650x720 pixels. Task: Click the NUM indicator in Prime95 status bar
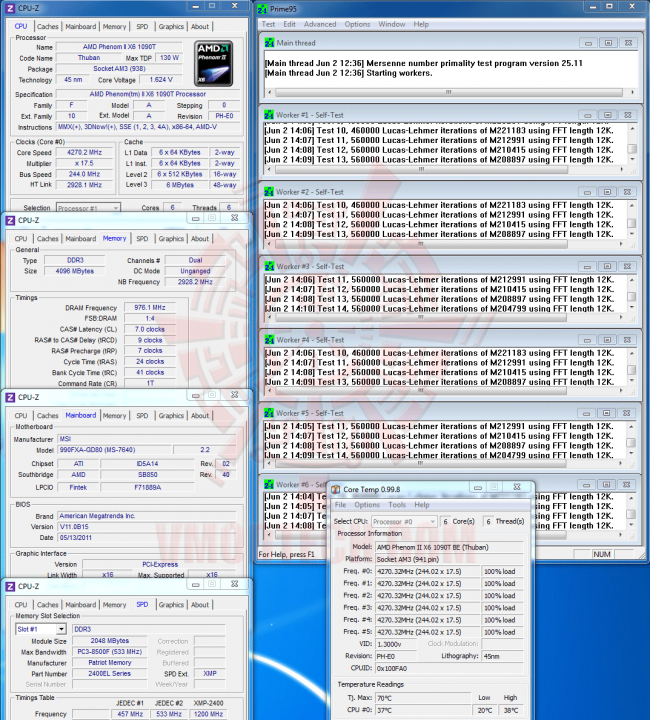602,554
